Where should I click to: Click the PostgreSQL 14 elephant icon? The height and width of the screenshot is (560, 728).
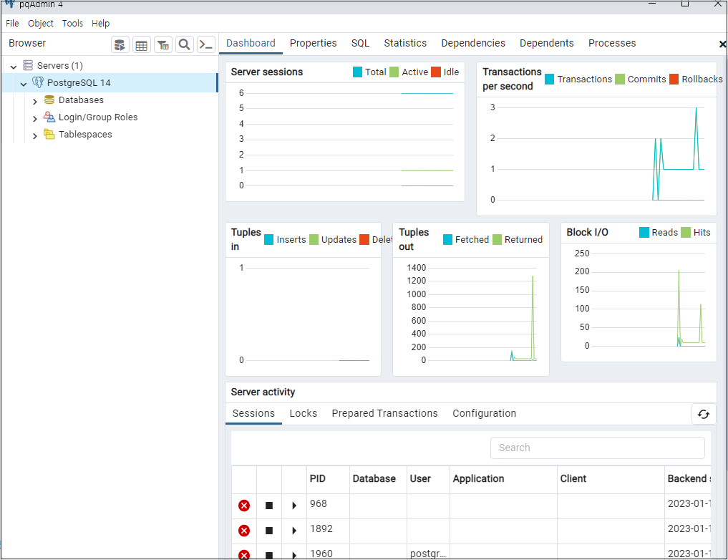click(38, 82)
